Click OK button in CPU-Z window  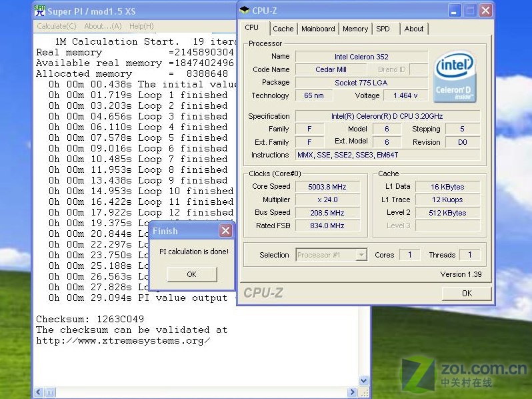pos(467,294)
